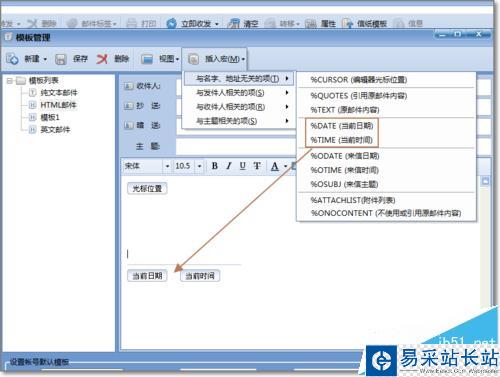Click the red 删除 icon in template manager
Viewport: 500px width, 377px height.
tap(102, 59)
